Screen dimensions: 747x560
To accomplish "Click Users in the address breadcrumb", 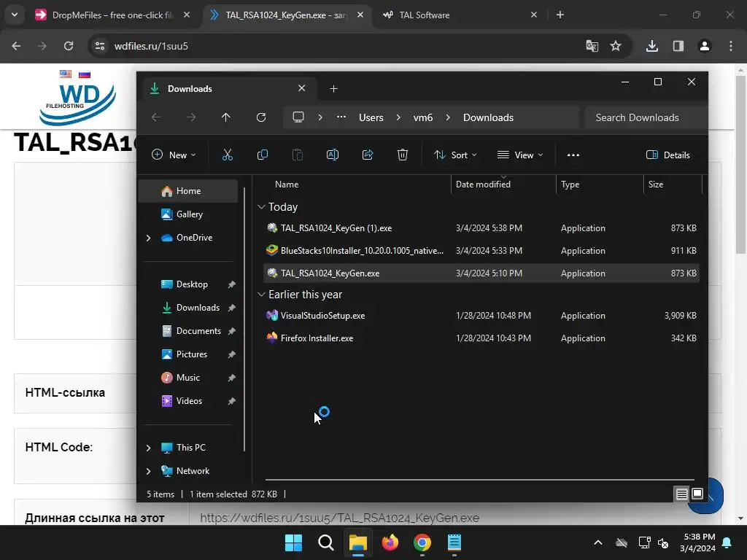I will pyautogui.click(x=371, y=117).
